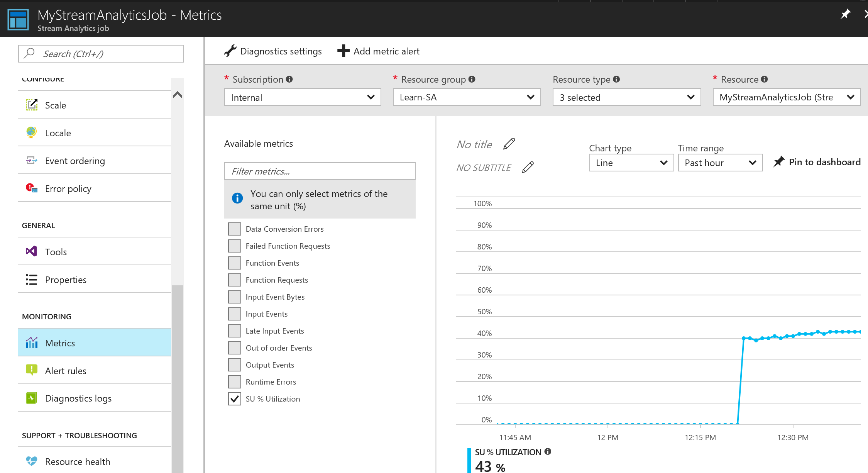Check the Data Conversion Errors metric
868x473 pixels.
pyautogui.click(x=235, y=229)
